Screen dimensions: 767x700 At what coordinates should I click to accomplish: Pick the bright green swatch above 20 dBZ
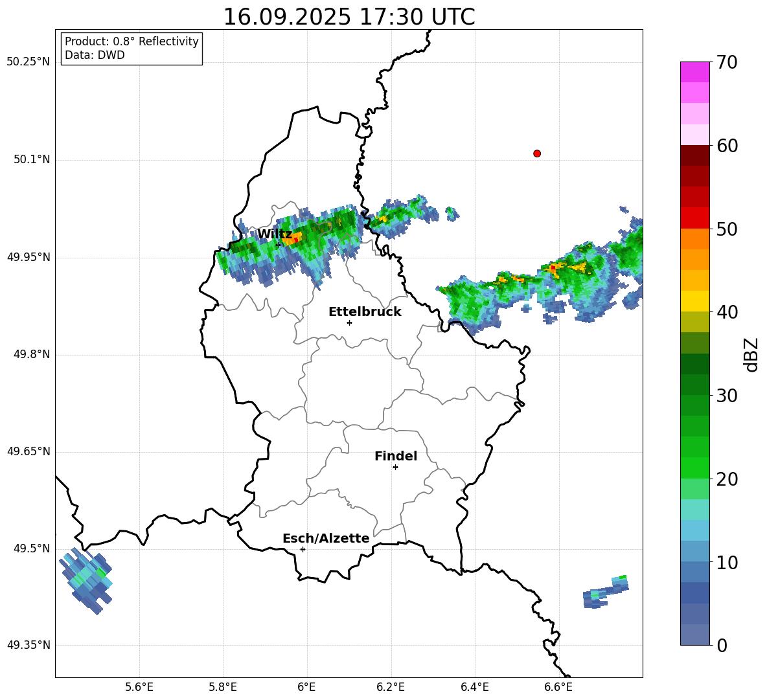pos(694,468)
